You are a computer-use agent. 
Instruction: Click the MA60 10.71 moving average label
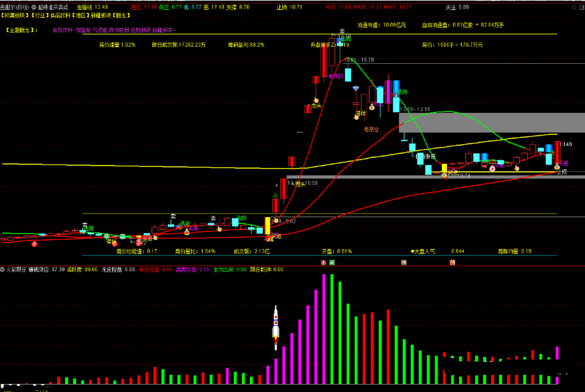click(397, 7)
